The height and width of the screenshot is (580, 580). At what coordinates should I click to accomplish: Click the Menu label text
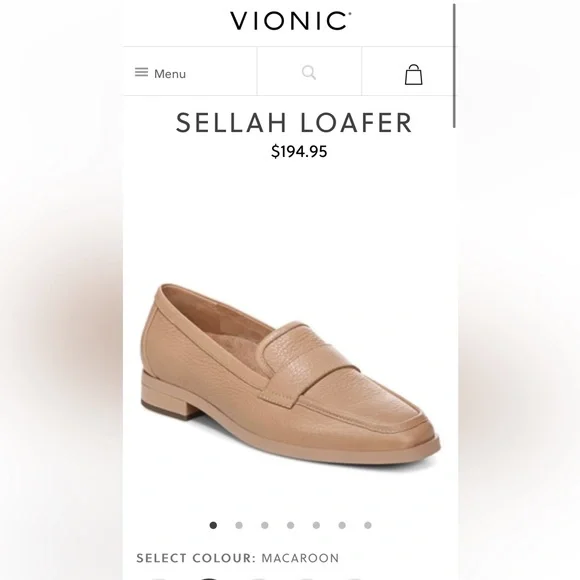coord(170,74)
